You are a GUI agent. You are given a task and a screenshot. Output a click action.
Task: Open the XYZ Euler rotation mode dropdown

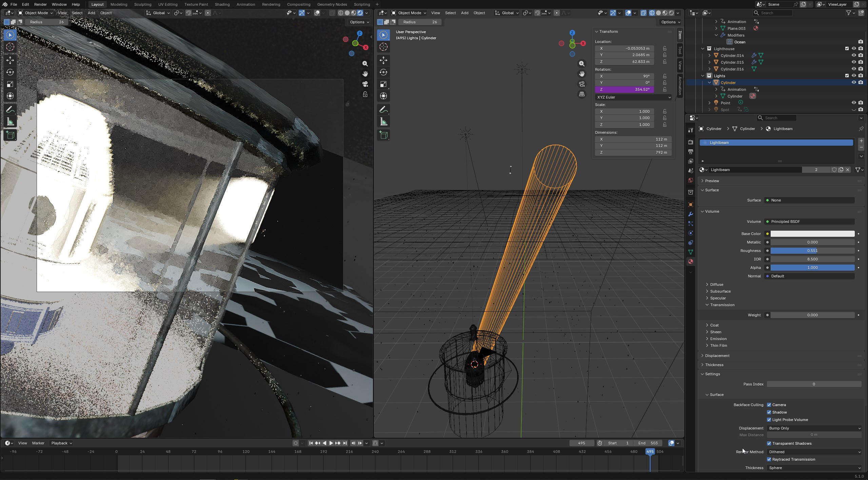click(633, 97)
